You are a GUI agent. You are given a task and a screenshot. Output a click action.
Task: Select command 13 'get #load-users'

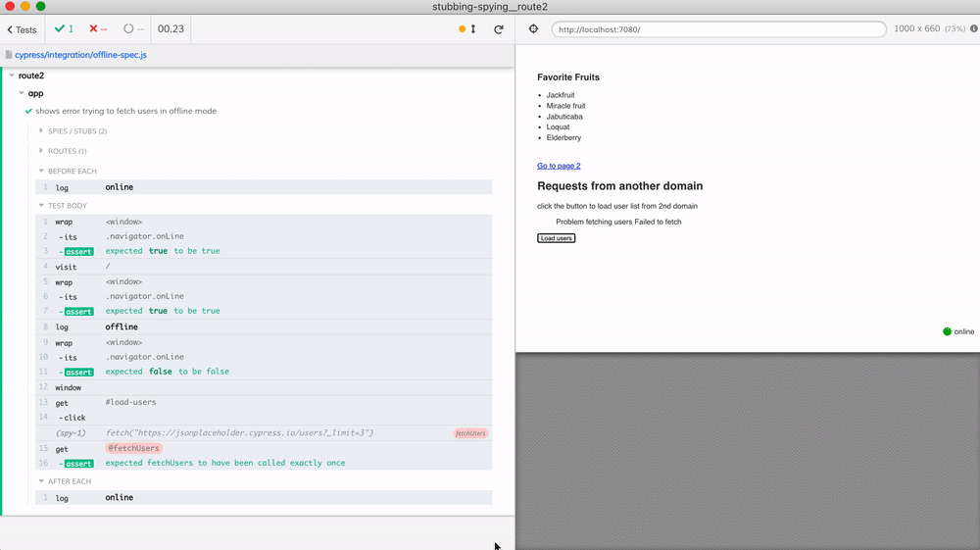[264, 403]
